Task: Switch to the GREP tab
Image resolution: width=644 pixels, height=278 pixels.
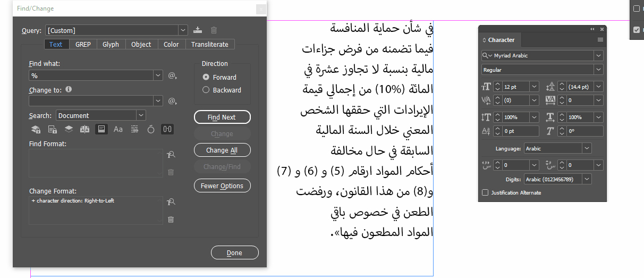Action: click(83, 45)
